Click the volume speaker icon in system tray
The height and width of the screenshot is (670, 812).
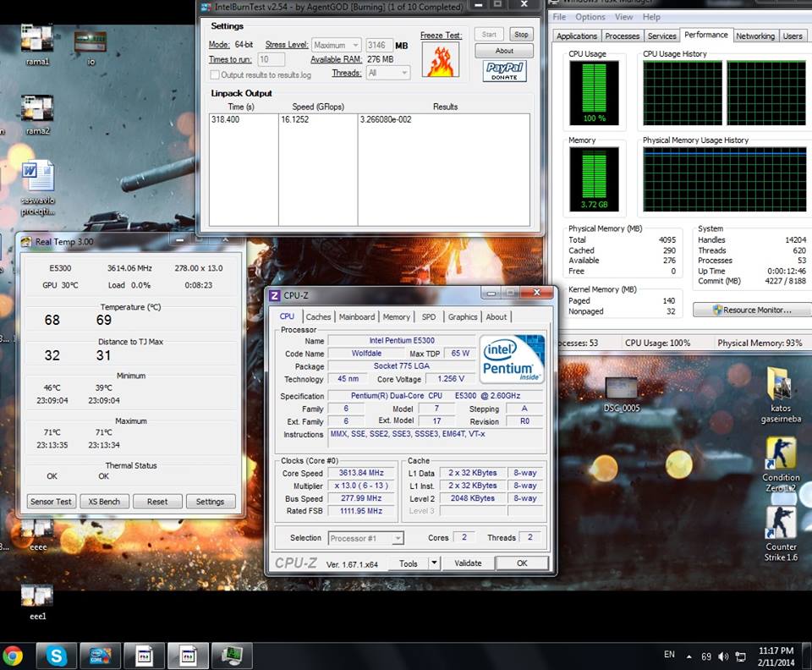723,656
